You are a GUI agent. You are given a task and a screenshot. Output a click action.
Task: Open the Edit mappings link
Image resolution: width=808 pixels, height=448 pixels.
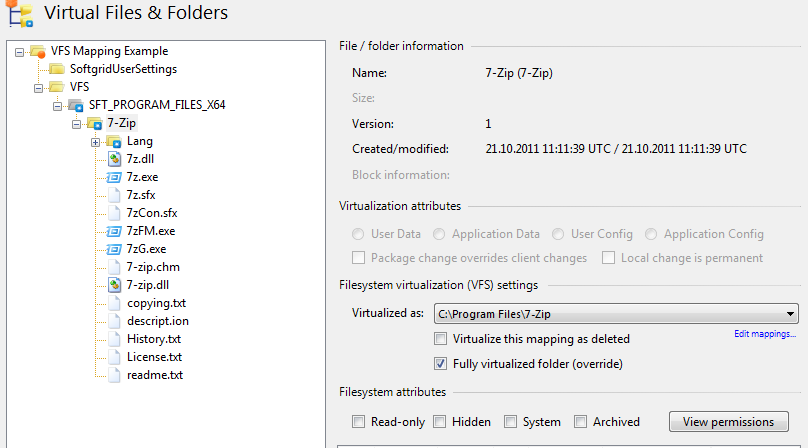[765, 334]
